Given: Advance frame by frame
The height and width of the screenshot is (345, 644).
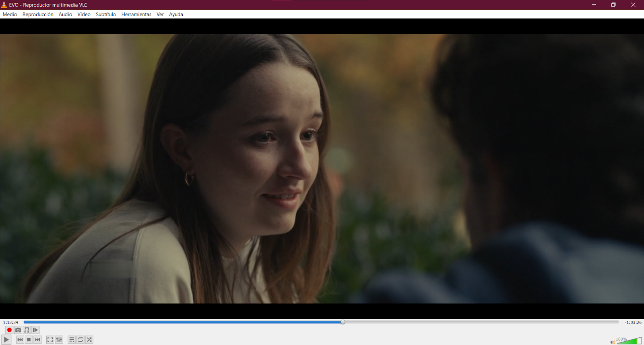Looking at the screenshot, I should coord(35,330).
